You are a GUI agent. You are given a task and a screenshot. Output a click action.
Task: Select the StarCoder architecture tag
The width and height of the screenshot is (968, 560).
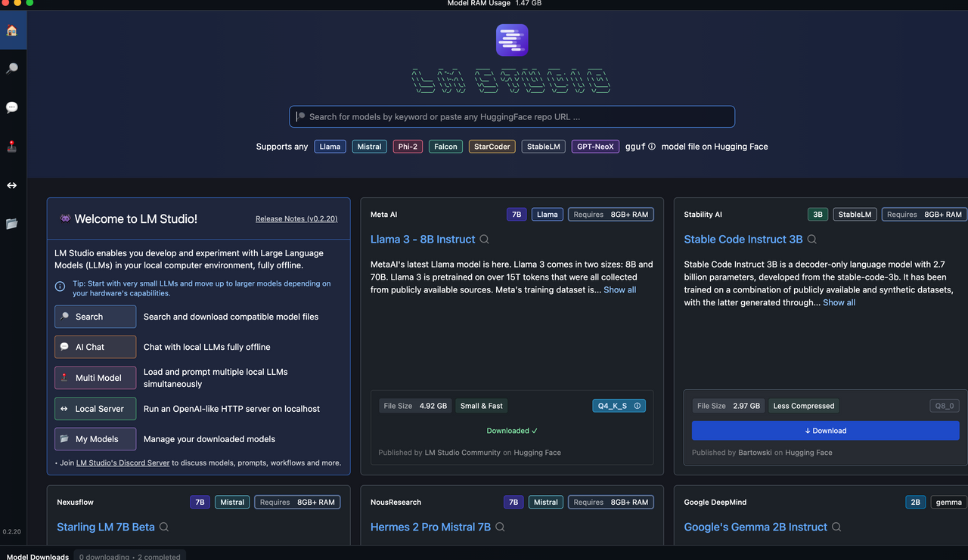[x=492, y=147]
